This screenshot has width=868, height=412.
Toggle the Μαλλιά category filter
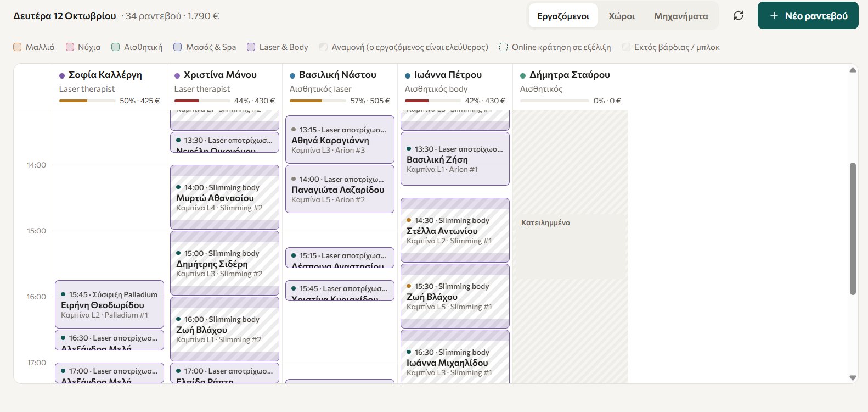[34, 47]
